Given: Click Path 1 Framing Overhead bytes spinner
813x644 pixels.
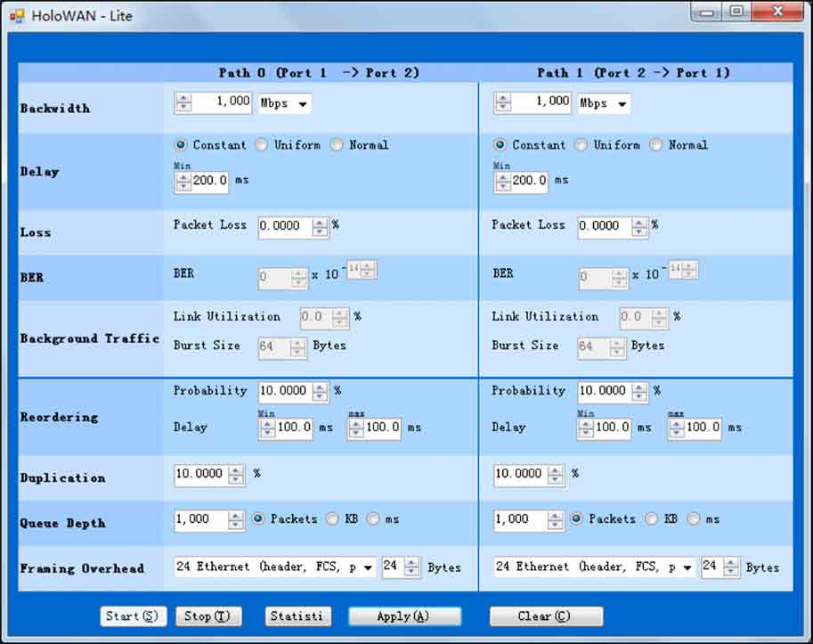Looking at the screenshot, I should (x=731, y=567).
